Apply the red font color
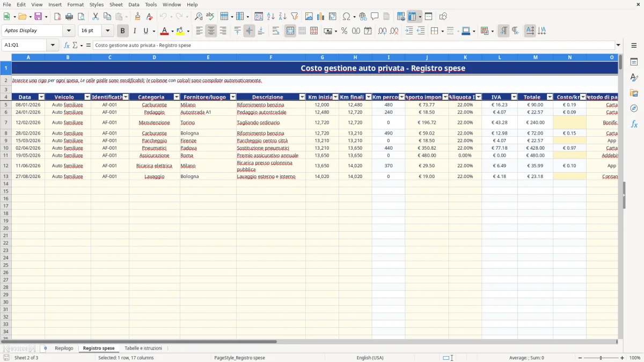The width and height of the screenshot is (644, 362). 165,31
